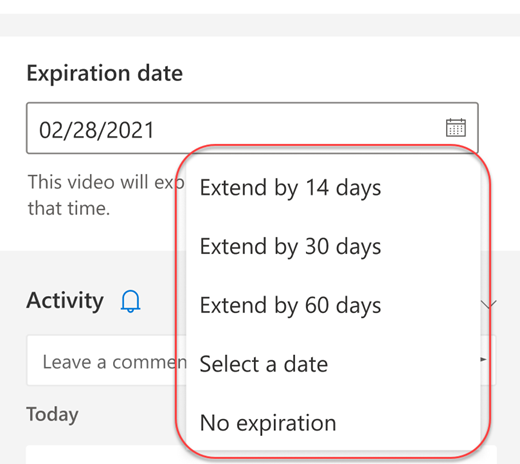Click the Today label in the activity feed
Screen dimensions: 520x464
[52, 414]
